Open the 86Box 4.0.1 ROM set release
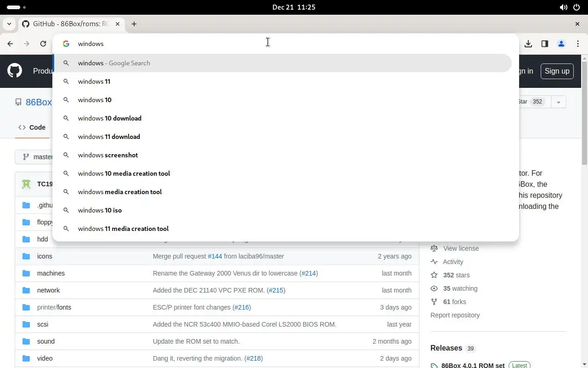The image size is (588, 368). click(473, 366)
